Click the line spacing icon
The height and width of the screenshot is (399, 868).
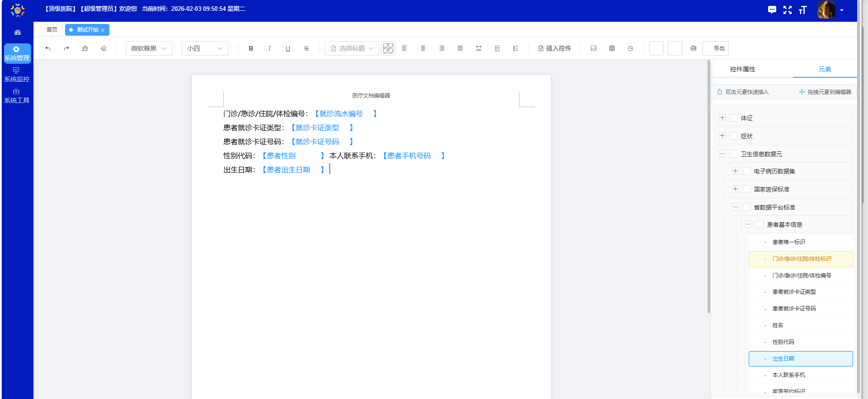pos(479,48)
